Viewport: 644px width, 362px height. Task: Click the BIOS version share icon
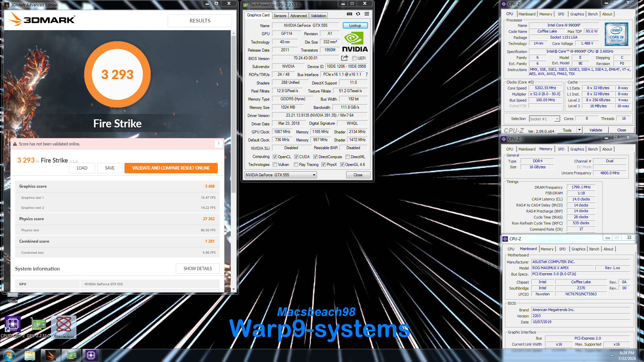tap(344, 58)
